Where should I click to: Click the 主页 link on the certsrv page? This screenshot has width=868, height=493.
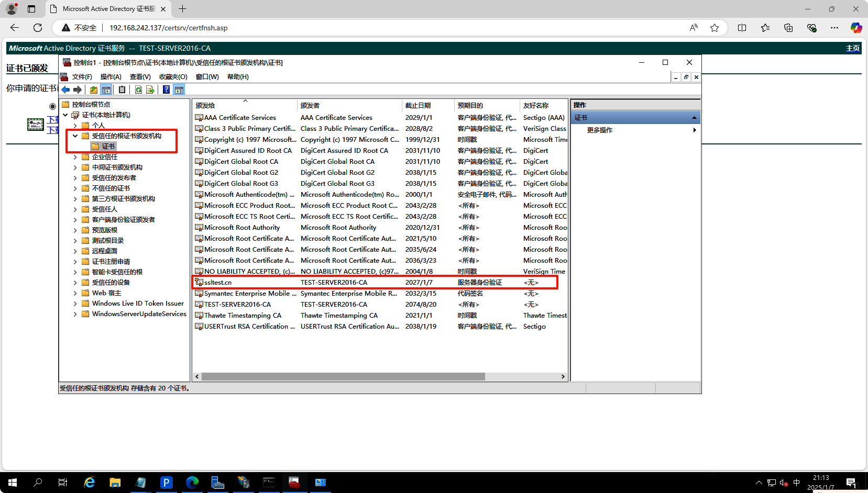(x=853, y=48)
